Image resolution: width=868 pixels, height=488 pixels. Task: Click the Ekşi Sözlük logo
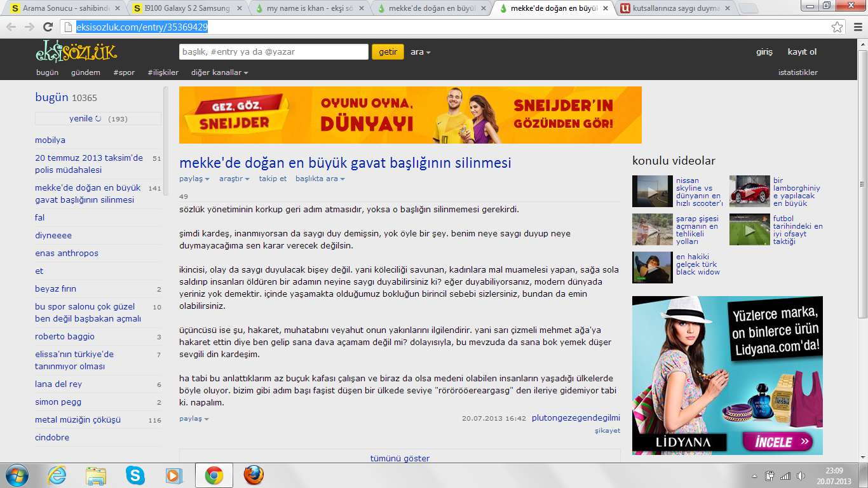76,52
